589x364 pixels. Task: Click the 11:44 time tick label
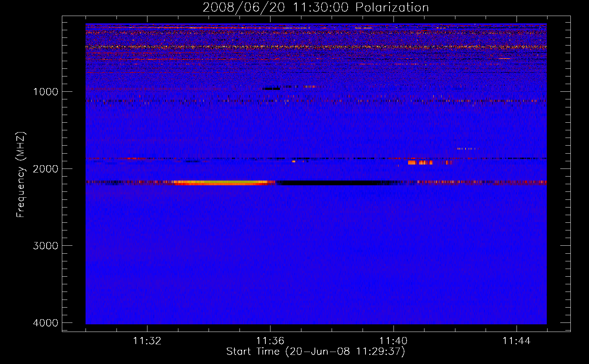[x=517, y=341]
